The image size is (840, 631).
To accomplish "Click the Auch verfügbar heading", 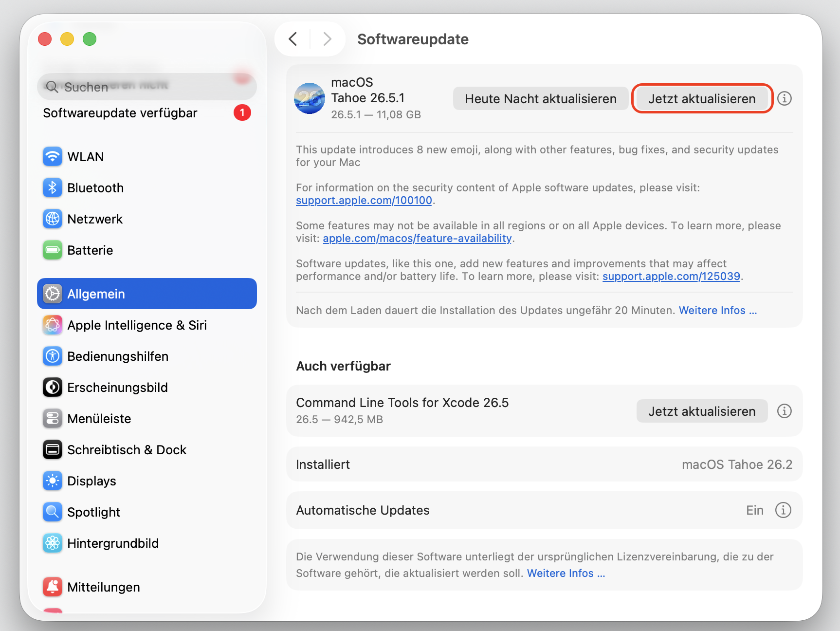I will (344, 366).
